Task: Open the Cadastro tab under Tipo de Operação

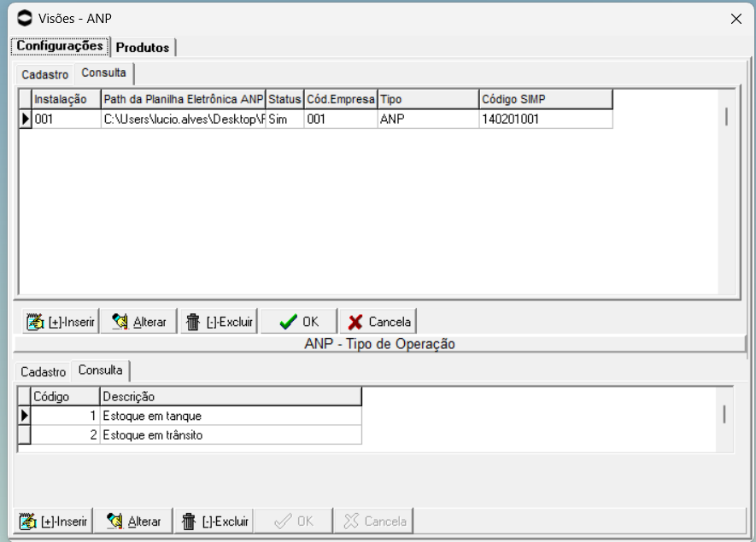Action: click(x=43, y=372)
